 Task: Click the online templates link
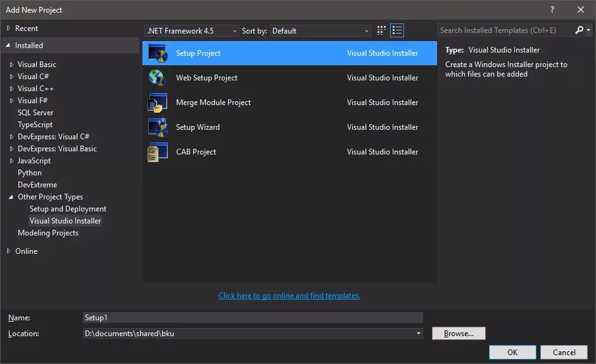pos(289,296)
